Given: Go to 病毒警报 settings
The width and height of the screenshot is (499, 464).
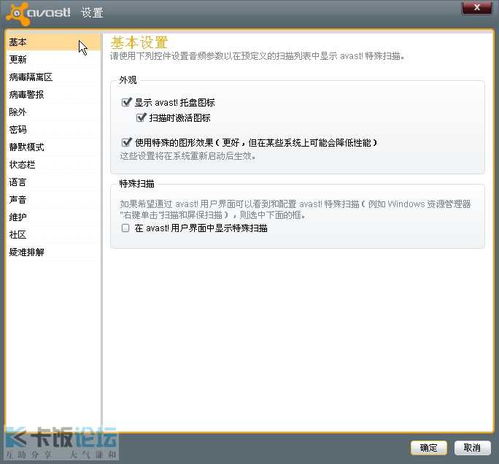Looking at the screenshot, I should coord(53,95).
